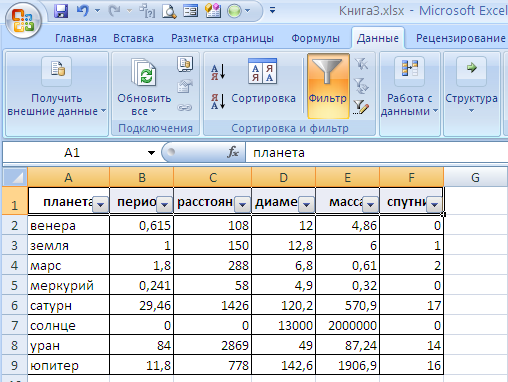Open the Office Button menu
Image resolution: width=508 pixels, height=382 pixels.
coord(23,21)
